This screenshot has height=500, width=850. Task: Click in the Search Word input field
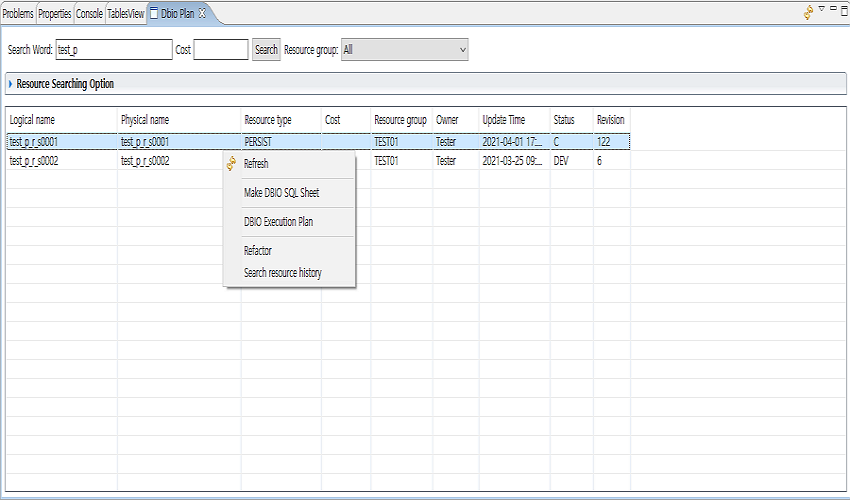pyautogui.click(x=113, y=49)
